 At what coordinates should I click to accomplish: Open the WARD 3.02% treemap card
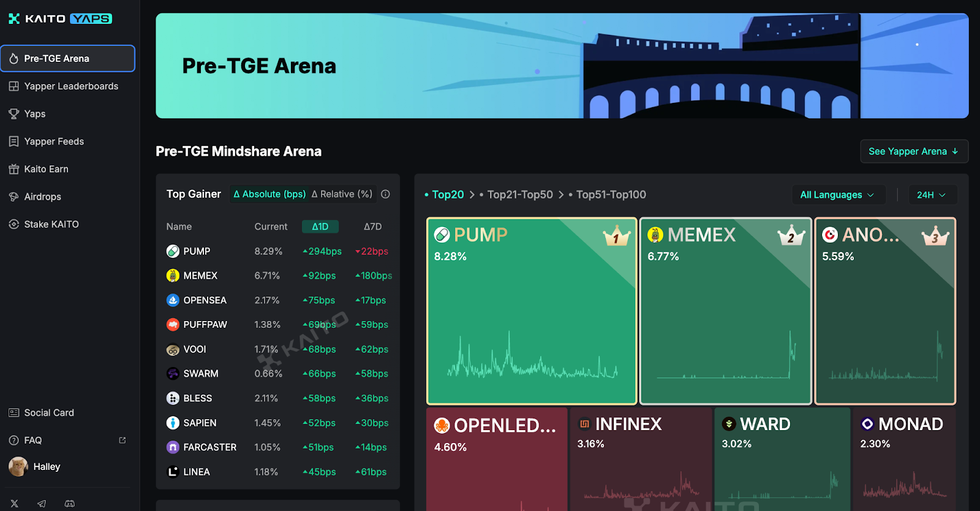(782, 460)
